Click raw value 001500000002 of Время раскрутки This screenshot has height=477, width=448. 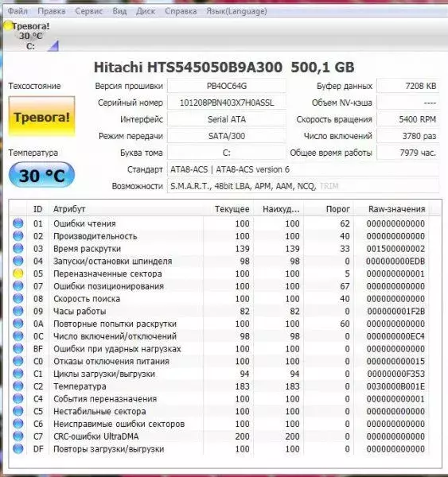click(x=395, y=249)
